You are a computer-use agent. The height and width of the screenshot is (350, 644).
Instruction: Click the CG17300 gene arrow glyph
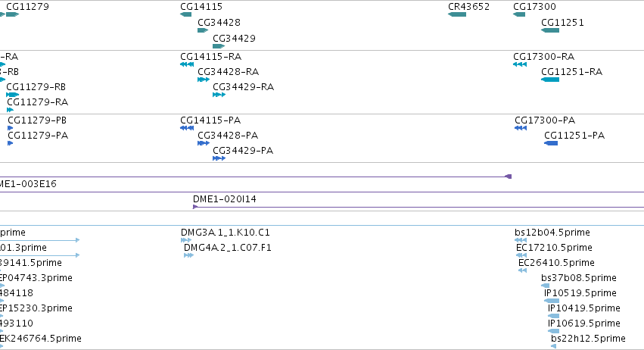coord(519,15)
